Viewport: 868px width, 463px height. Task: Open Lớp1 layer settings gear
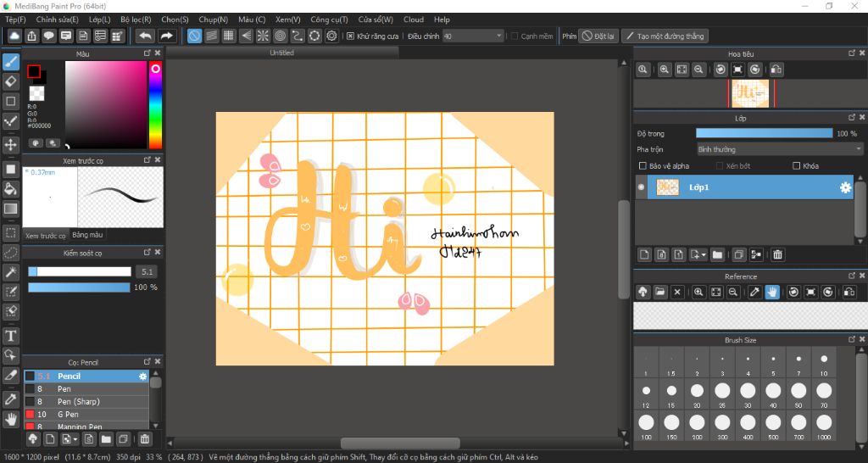[x=845, y=187]
